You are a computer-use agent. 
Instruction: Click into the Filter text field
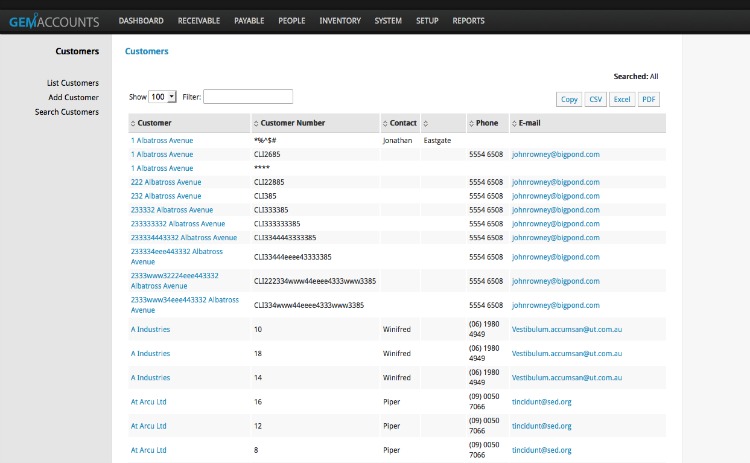pos(248,97)
